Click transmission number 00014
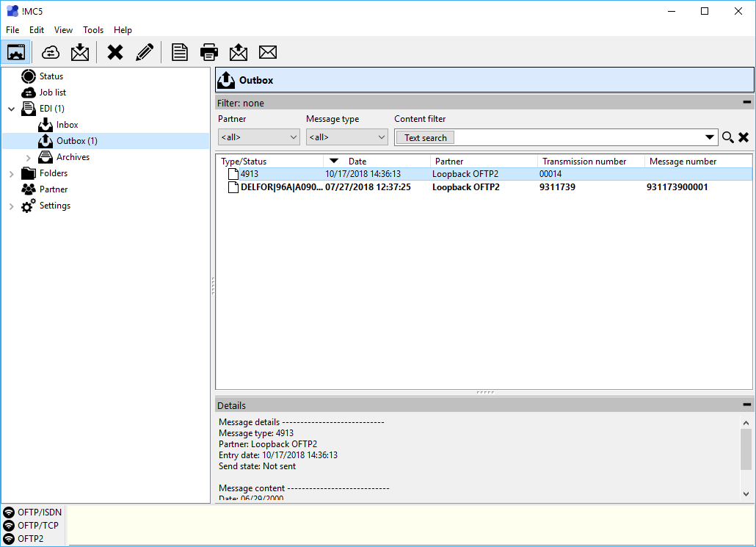This screenshot has height=547, width=756. (x=550, y=174)
